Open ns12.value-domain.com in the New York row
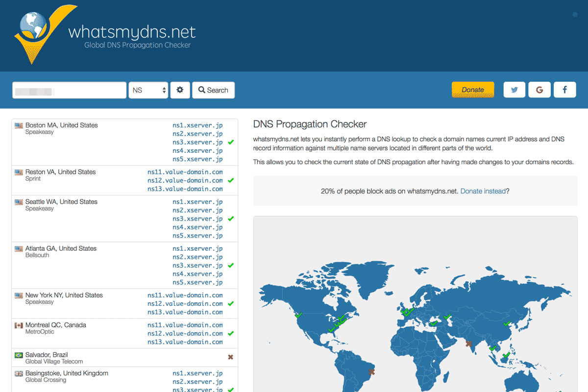Image resolution: width=588 pixels, height=392 pixels. [185, 304]
